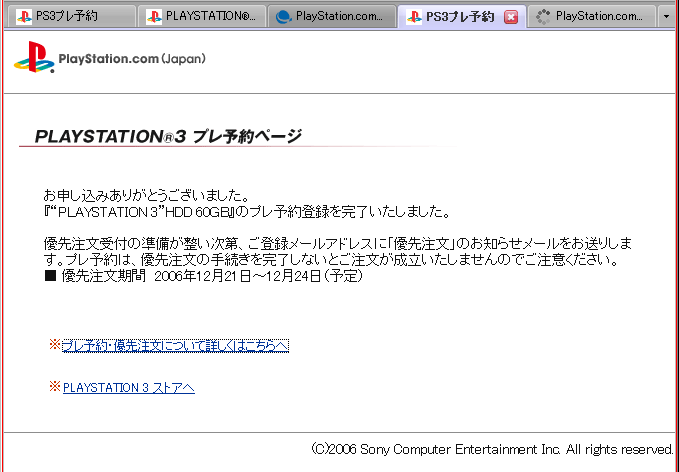679x472 pixels.
Task: Open the PLAYSTATION® tab
Action: [201, 16]
